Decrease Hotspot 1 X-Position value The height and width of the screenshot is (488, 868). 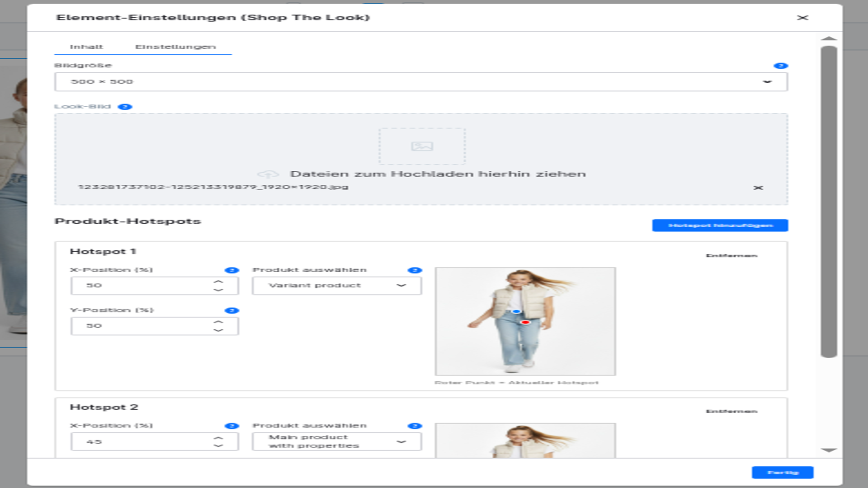[x=218, y=290]
